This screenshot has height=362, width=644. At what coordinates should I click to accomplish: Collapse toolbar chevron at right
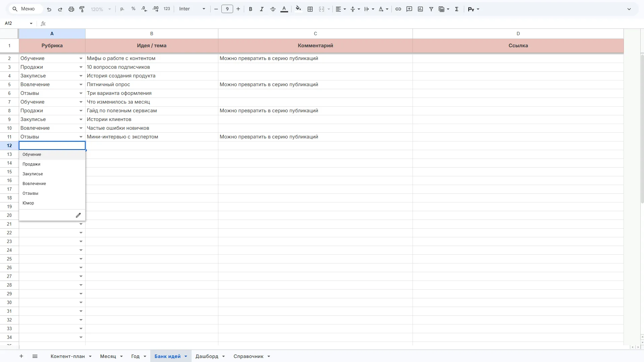[629, 9]
